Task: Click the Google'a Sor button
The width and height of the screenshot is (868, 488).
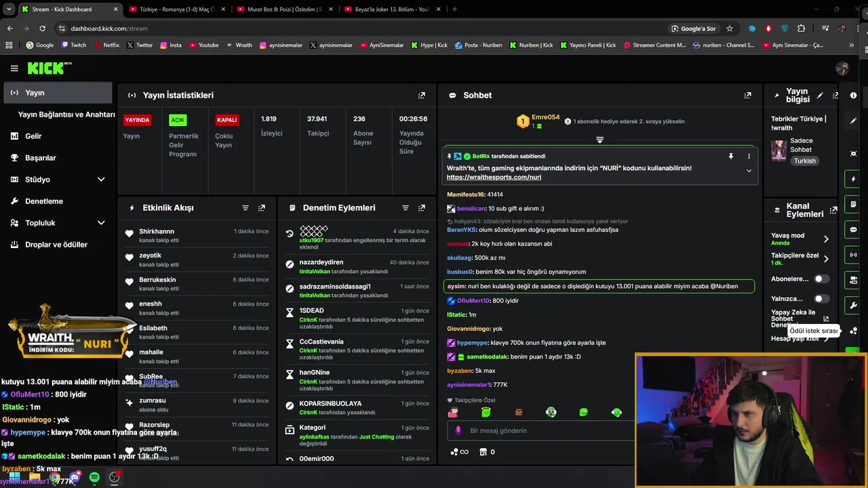Action: pos(693,28)
